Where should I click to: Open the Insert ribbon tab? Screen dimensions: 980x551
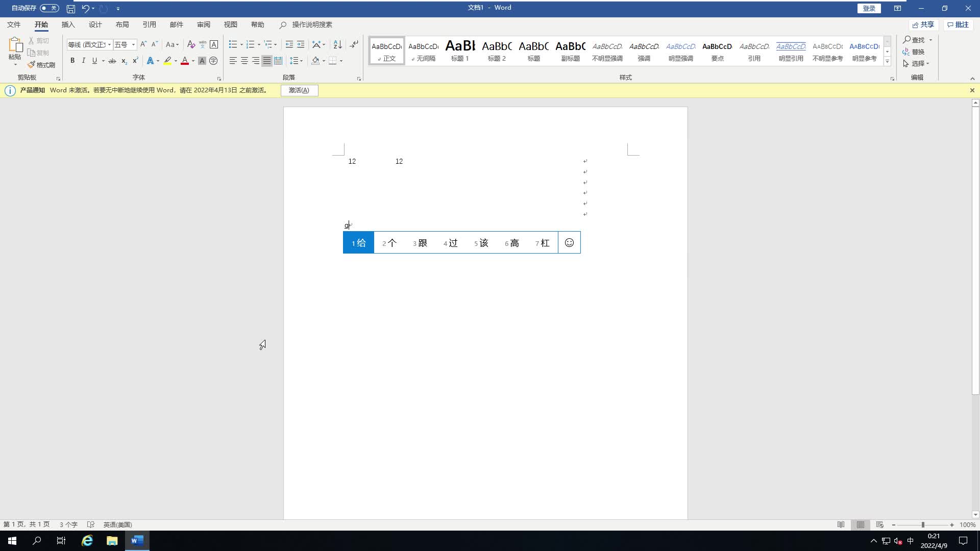(68, 24)
